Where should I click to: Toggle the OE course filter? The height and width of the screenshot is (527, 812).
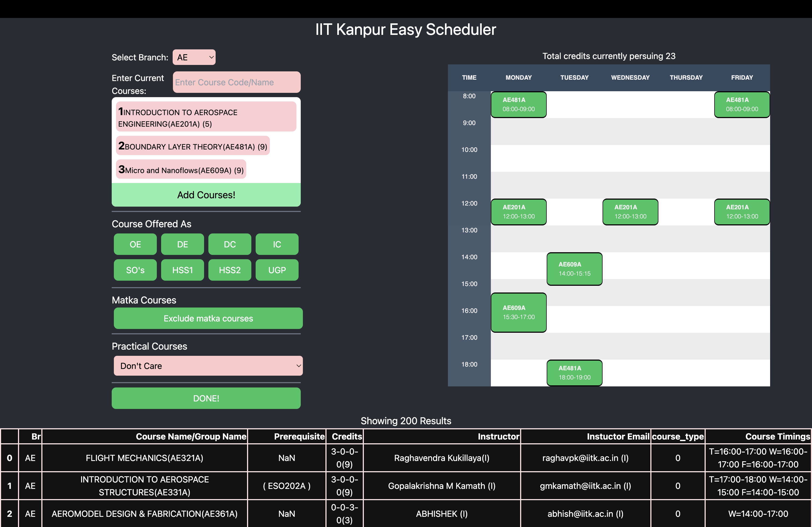[135, 244]
